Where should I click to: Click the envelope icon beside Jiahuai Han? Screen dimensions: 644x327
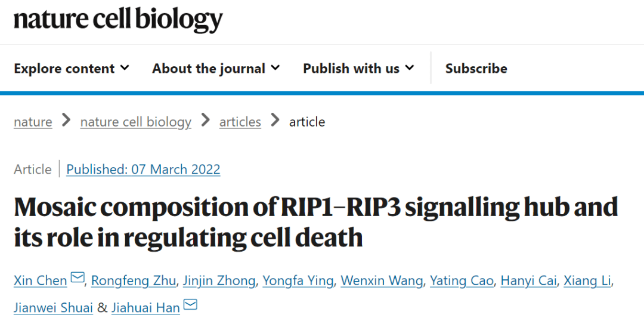click(190, 304)
